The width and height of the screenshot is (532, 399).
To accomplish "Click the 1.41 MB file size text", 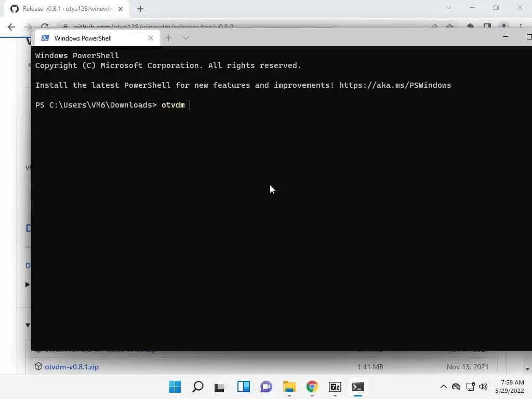I will 370,367.
